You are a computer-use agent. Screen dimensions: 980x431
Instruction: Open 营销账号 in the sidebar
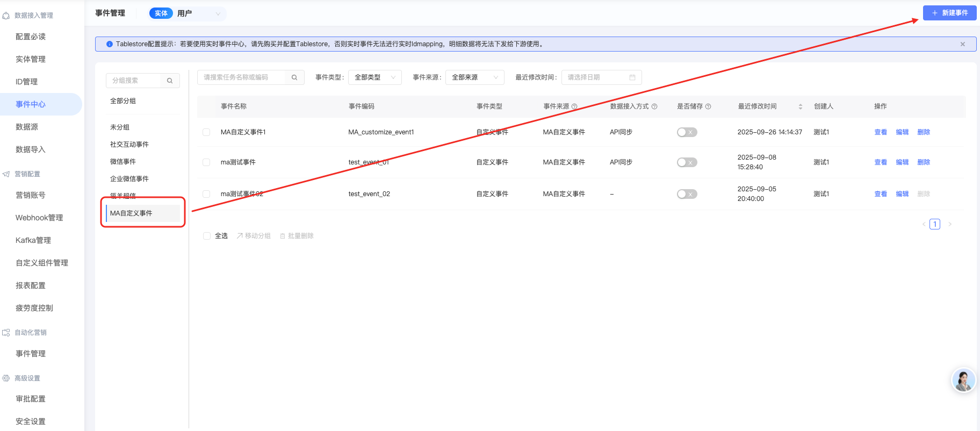[31, 195]
